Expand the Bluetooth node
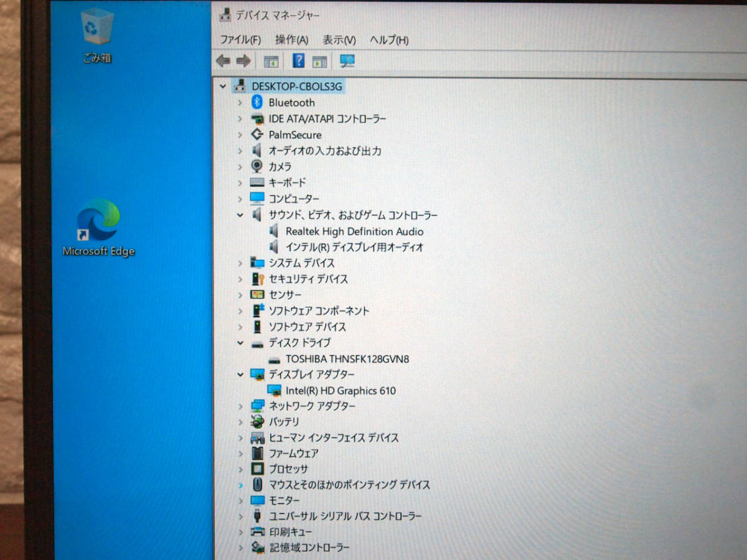 pyautogui.click(x=240, y=102)
